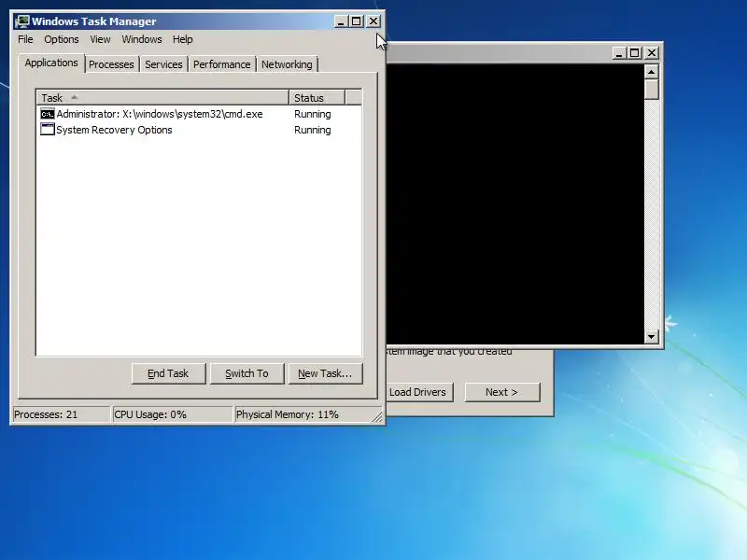
Task: Open the Help menu
Action: 182,39
